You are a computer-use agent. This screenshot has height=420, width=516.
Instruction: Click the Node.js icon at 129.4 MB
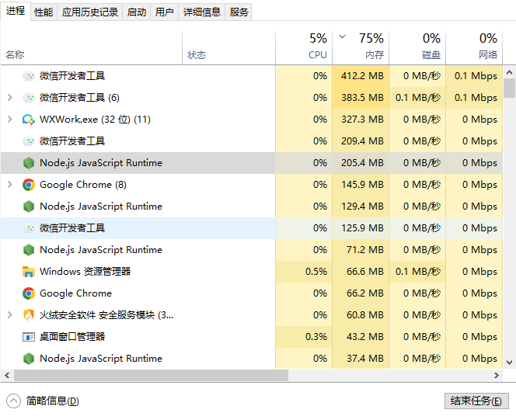[x=29, y=207]
